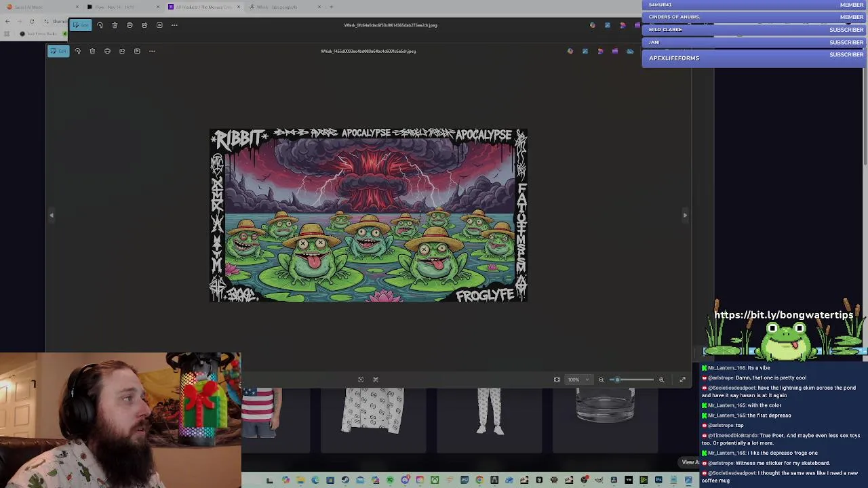868x488 pixels.
Task: Open Clipchamp icon in front Photos toolbar
Action: tap(615, 51)
